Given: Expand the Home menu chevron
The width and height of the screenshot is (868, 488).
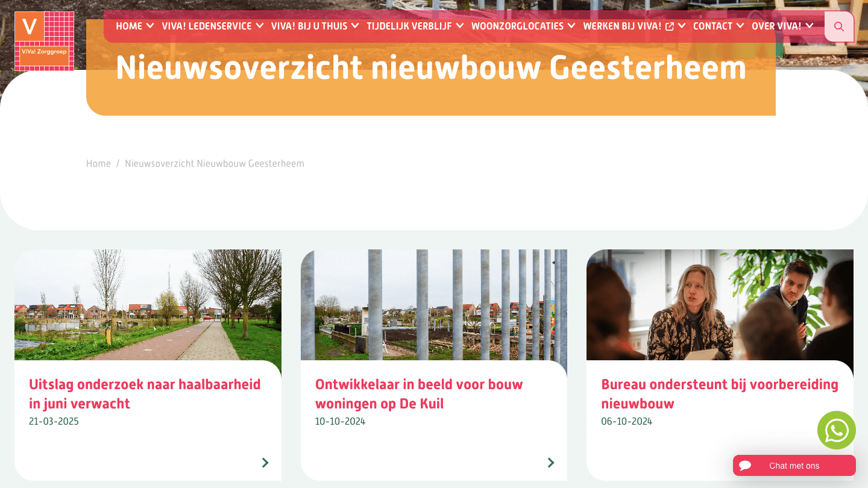Looking at the screenshot, I should 150,26.
